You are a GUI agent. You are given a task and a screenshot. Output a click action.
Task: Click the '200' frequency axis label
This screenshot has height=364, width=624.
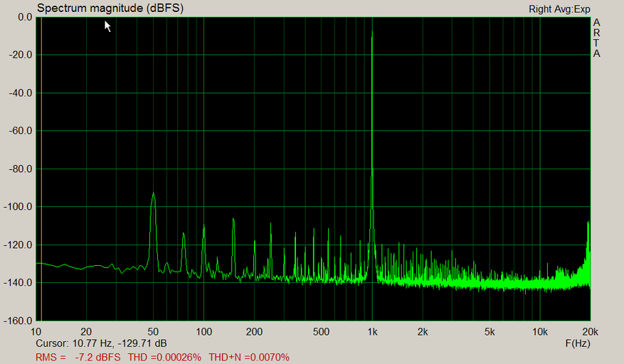pos(254,332)
